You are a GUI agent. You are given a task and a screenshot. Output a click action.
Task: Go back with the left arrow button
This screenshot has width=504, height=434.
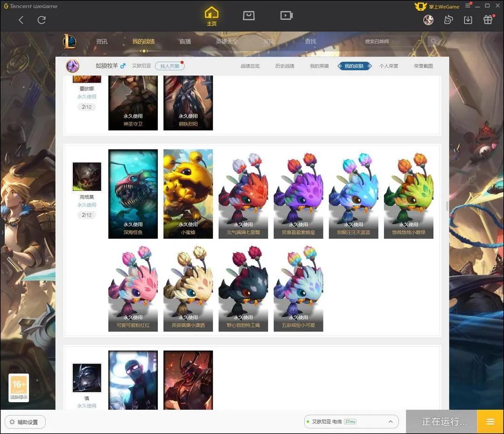pos(21,20)
